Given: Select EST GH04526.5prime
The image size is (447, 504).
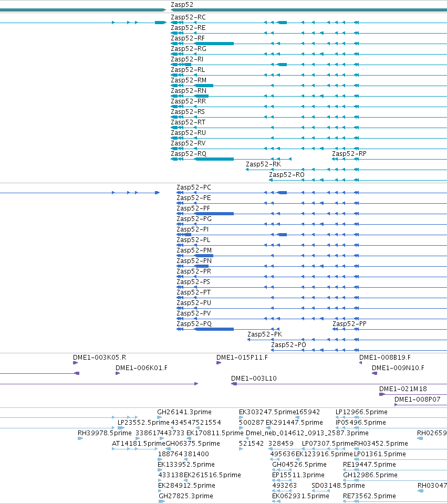Looking at the screenshot, I should [x=299, y=465].
